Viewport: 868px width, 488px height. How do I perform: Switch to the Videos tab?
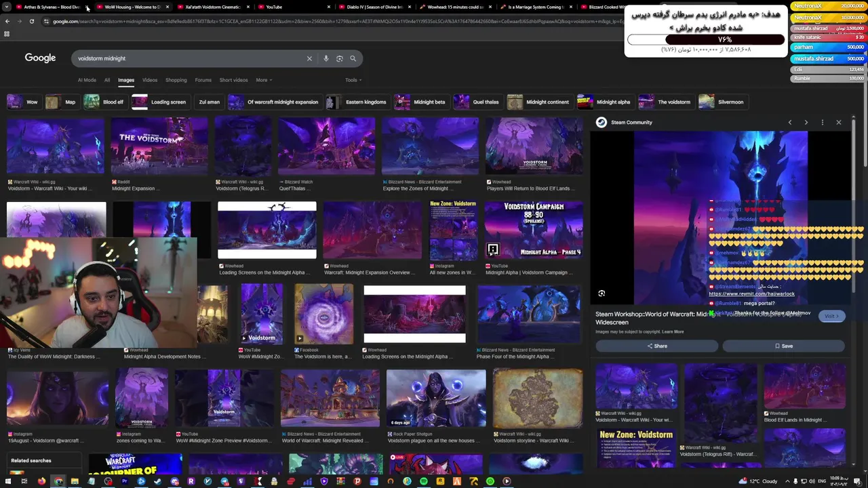tap(150, 80)
